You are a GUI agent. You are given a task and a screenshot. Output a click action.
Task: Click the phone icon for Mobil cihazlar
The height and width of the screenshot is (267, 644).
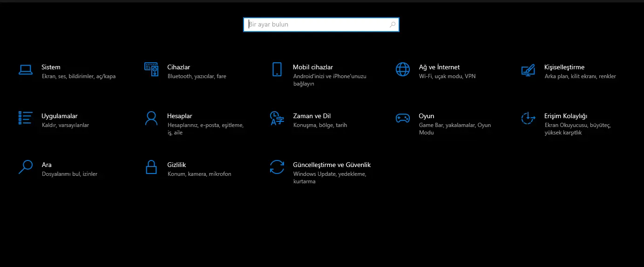pos(277,69)
